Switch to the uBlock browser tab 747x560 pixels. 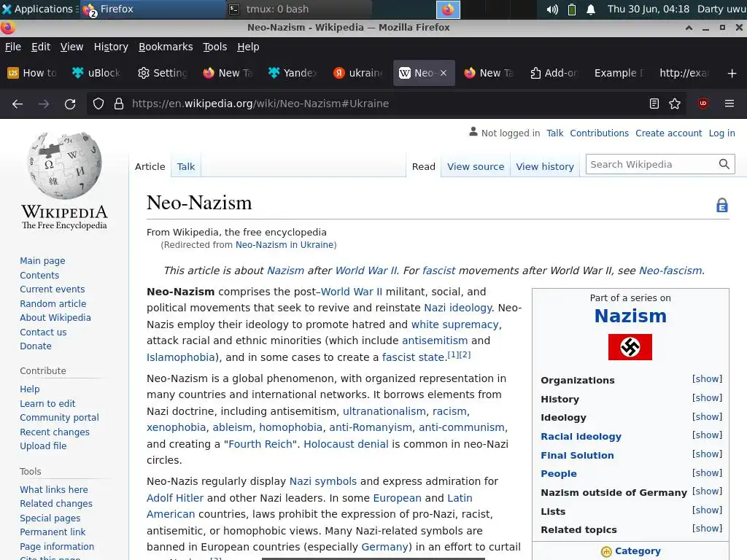pyautogui.click(x=97, y=73)
